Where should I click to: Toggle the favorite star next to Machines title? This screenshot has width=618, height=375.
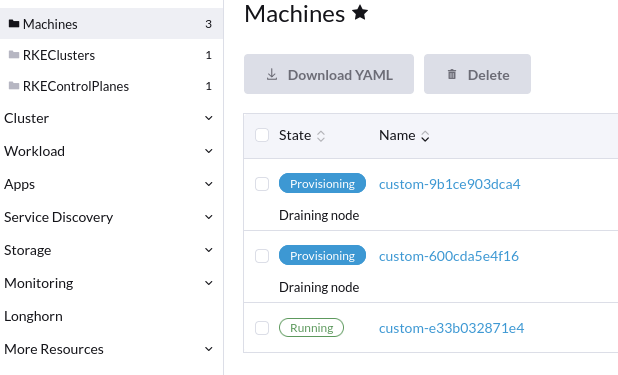360,13
